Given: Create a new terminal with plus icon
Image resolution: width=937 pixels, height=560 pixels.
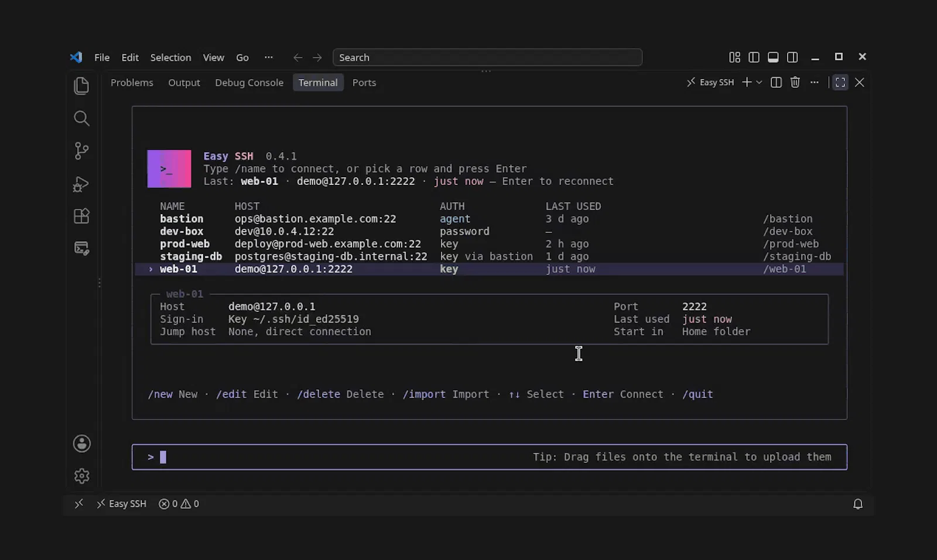Looking at the screenshot, I should (747, 83).
